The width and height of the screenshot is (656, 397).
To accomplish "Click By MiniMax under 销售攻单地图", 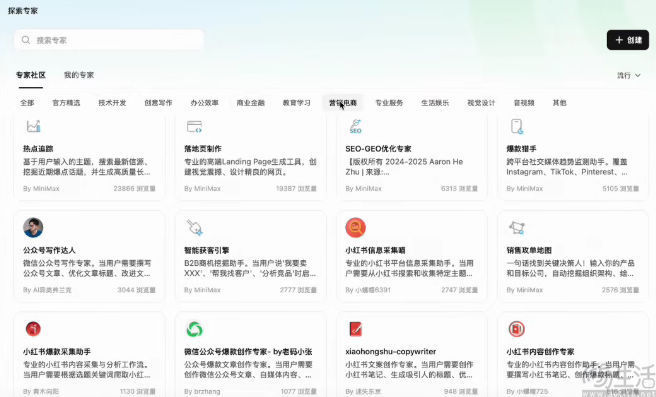I will click(525, 290).
